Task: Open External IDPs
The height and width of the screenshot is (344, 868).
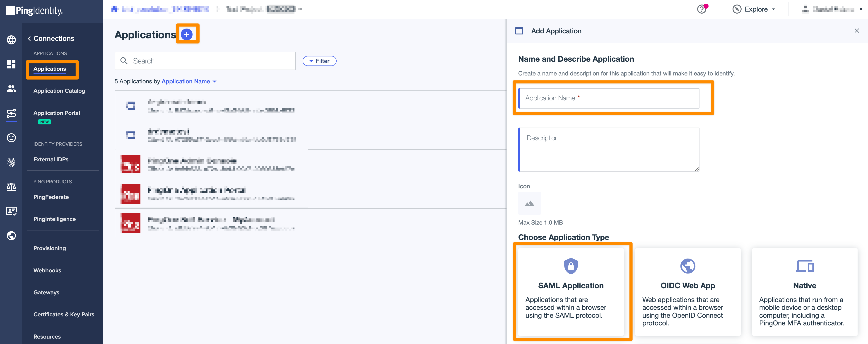Action: (x=51, y=160)
